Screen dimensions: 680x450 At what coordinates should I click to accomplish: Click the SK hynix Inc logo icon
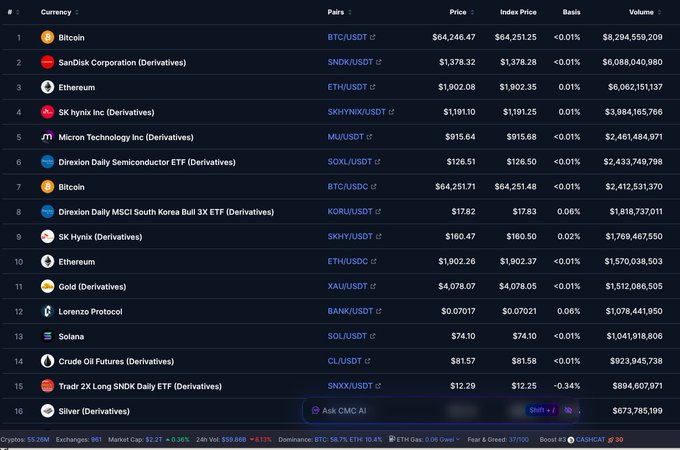[x=47, y=112]
